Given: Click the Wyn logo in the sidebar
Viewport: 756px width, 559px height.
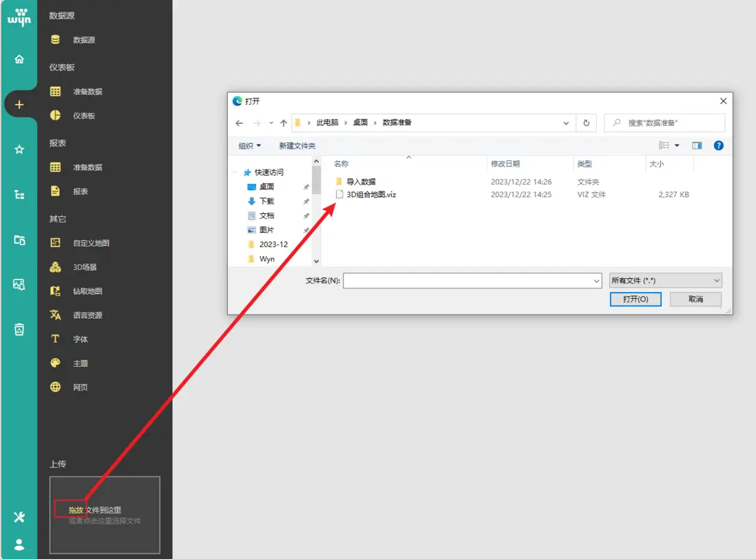Looking at the screenshot, I should pos(19,17).
